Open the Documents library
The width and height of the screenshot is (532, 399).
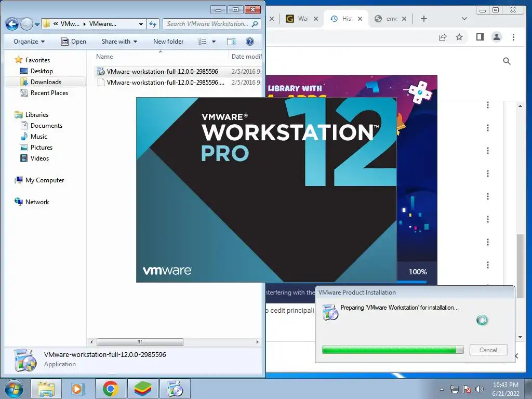42,126
